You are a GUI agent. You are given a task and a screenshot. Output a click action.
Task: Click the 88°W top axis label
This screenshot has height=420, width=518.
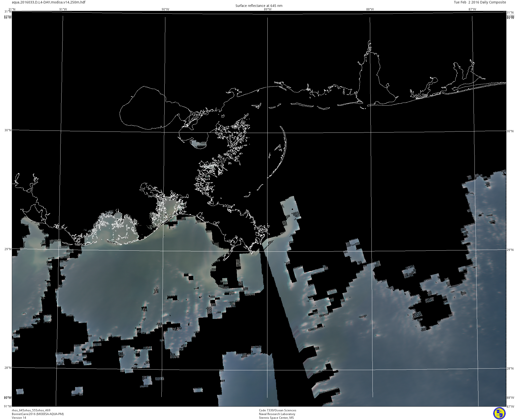[370, 9]
